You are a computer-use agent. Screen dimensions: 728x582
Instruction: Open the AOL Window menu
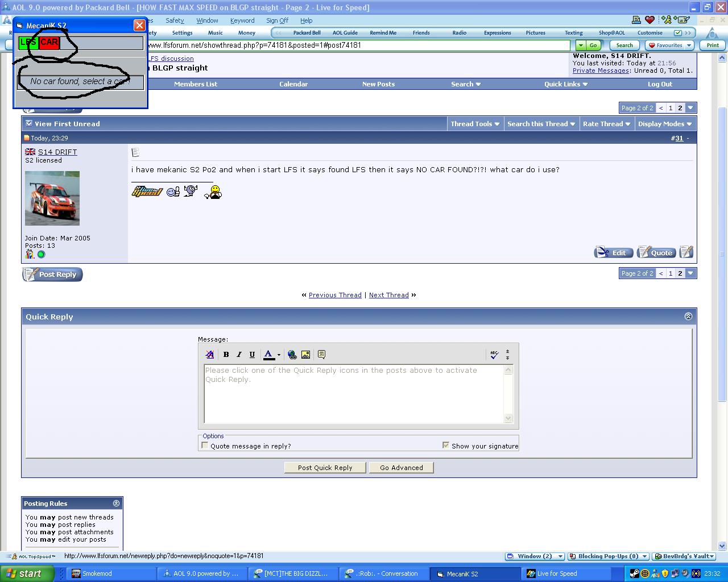(x=207, y=20)
